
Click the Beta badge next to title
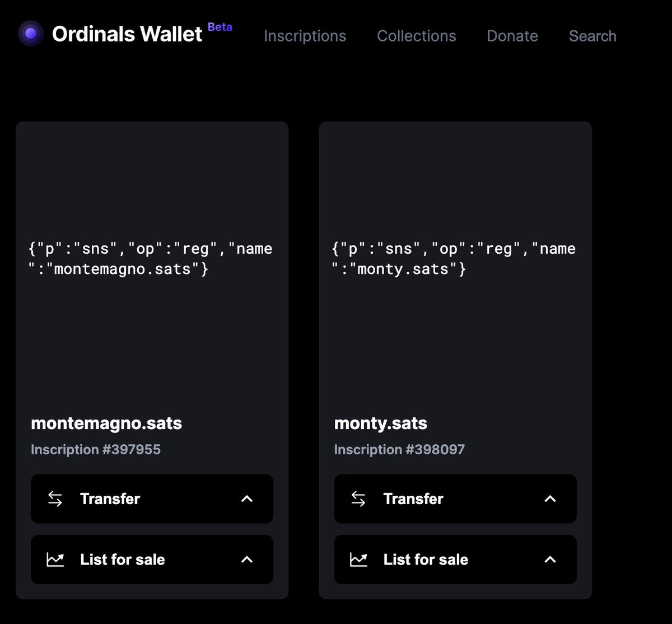pos(220,27)
